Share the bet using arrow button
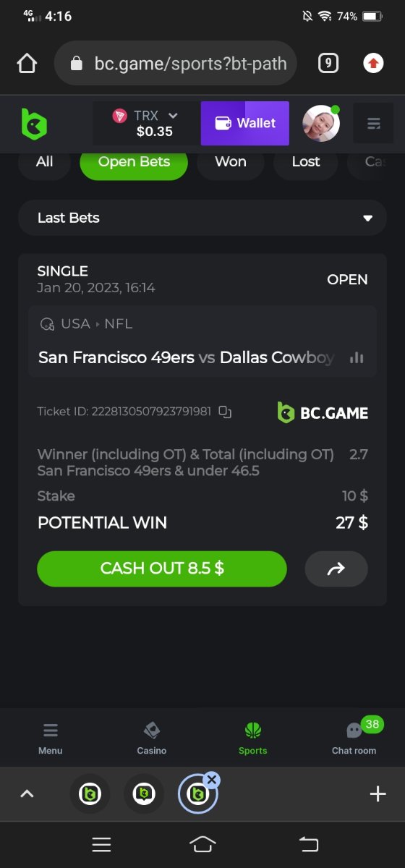The width and height of the screenshot is (405, 868). [336, 569]
